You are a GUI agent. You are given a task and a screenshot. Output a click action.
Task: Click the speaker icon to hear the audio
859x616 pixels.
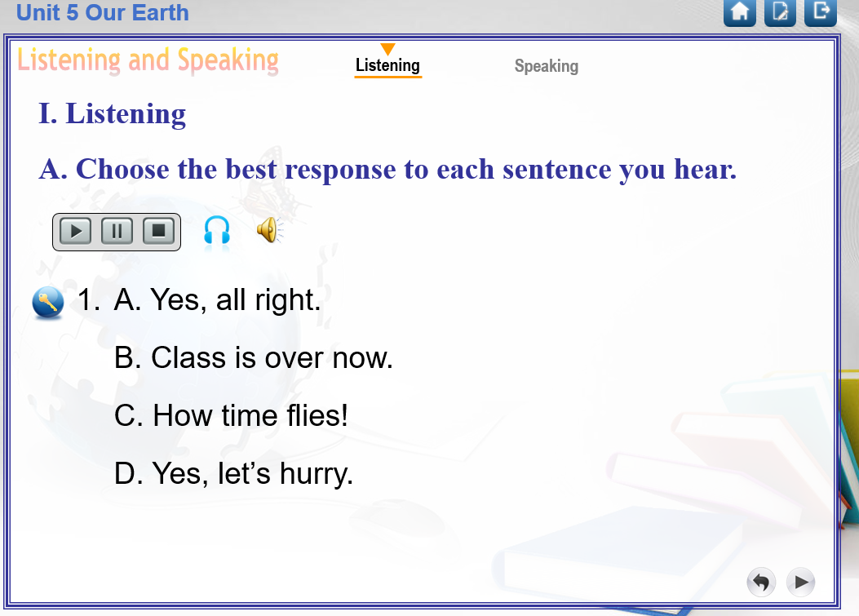click(x=268, y=231)
